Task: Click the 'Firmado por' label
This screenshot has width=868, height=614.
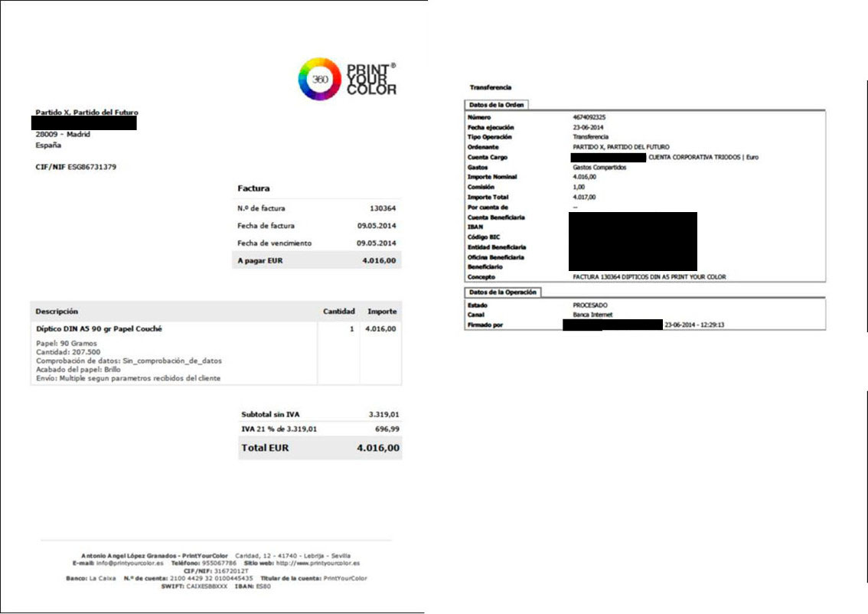Action: click(485, 325)
